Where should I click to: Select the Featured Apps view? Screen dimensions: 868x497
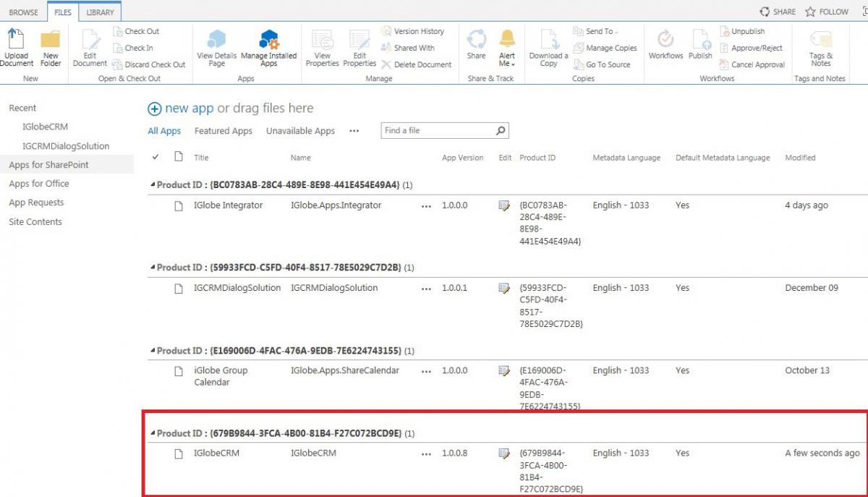[x=224, y=131]
